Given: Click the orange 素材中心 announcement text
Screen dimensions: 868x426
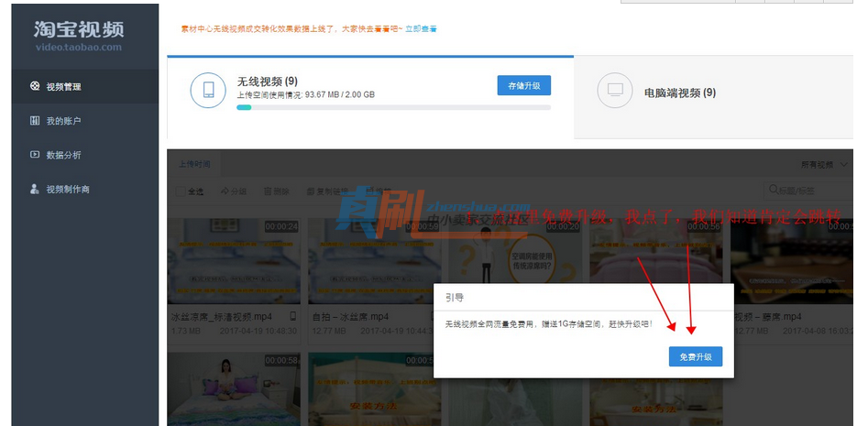Looking at the screenshot, I should 291,28.
